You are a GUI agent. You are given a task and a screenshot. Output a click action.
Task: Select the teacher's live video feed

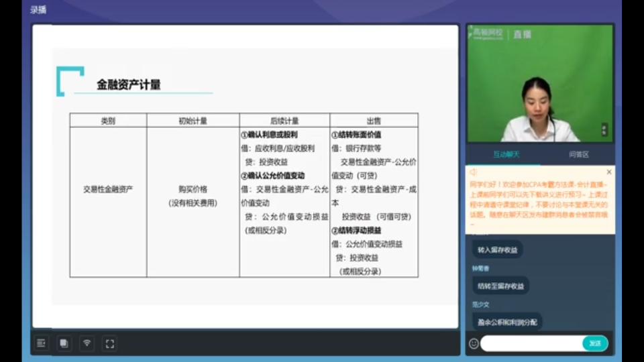point(540,84)
